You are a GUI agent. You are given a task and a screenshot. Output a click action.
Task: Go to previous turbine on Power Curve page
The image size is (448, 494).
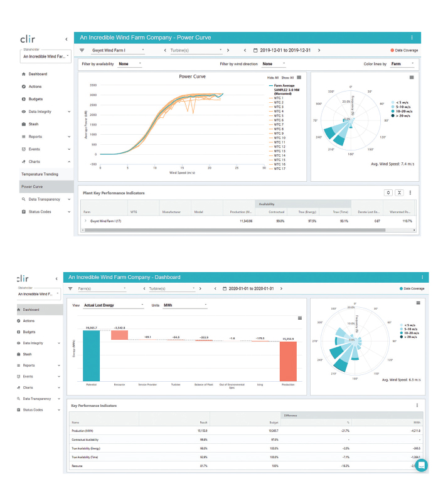click(x=165, y=50)
